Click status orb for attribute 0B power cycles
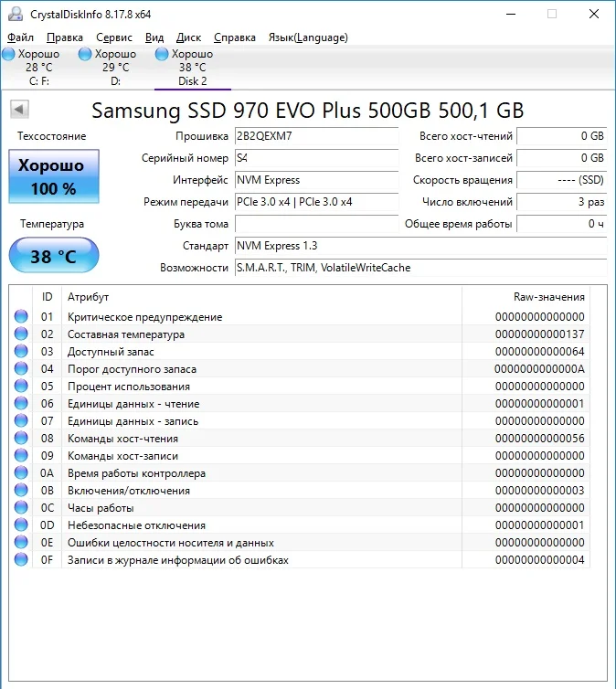The width and height of the screenshot is (616, 689). click(x=21, y=490)
